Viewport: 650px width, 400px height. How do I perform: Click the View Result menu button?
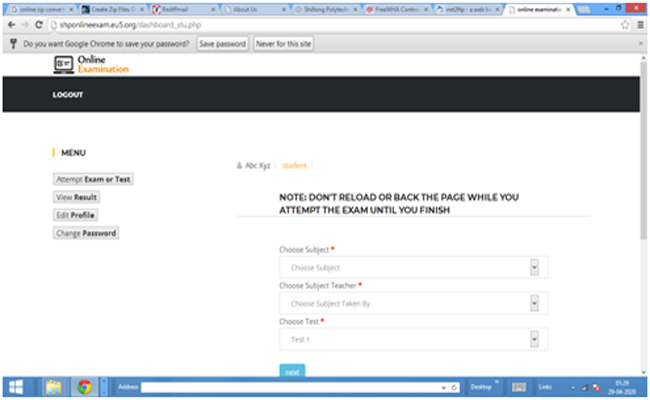click(x=76, y=197)
